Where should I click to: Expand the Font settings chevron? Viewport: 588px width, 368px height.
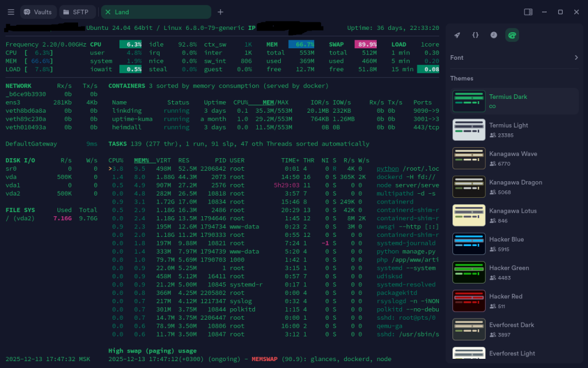[x=576, y=57]
